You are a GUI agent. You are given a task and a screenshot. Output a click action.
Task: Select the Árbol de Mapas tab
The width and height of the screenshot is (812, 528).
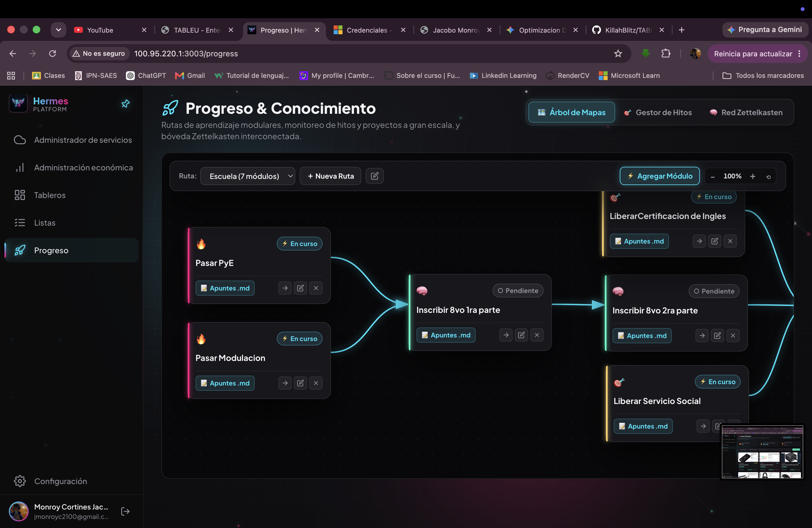[571, 113]
